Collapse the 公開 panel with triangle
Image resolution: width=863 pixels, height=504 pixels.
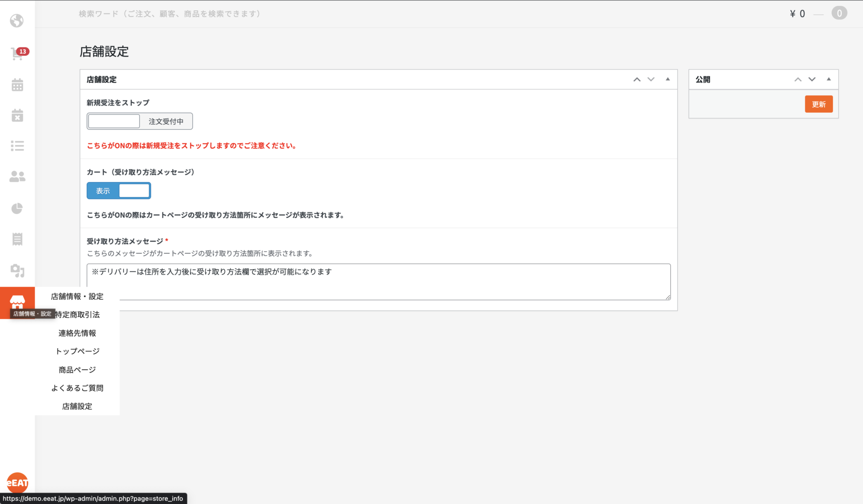(828, 79)
